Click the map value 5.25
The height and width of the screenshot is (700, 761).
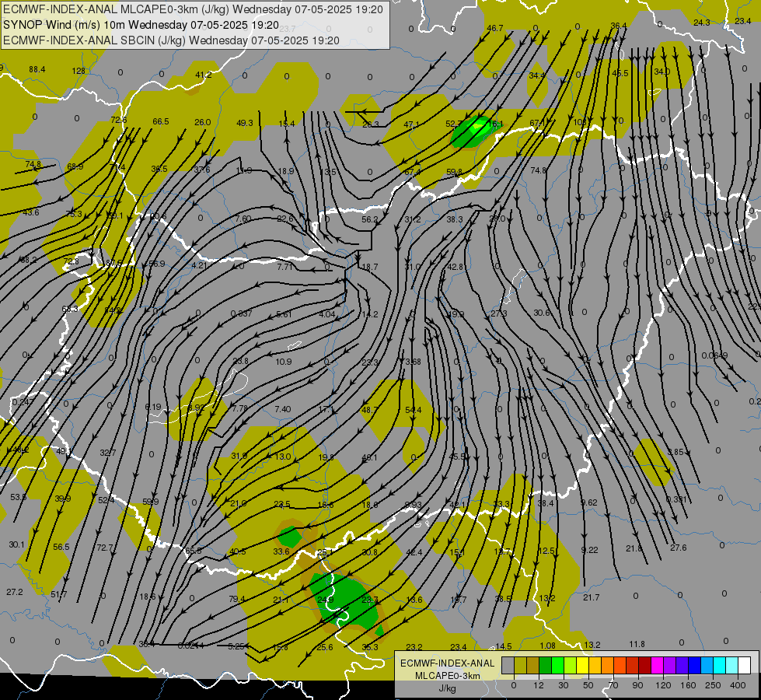pos(236,646)
